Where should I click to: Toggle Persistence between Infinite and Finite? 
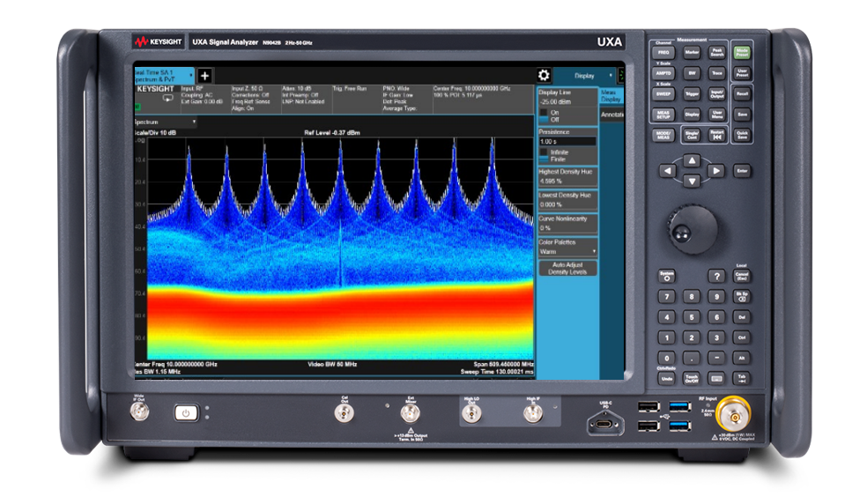point(545,156)
